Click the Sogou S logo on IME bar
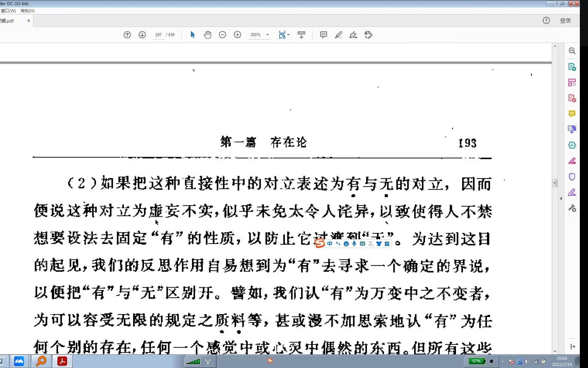This screenshot has width=588, height=368. pos(320,243)
